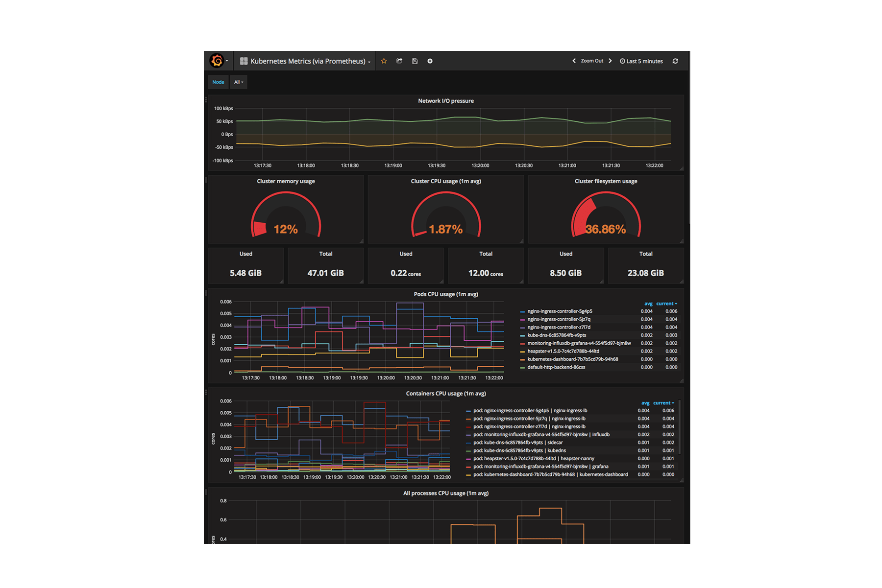Click the memory Total 47.01 GiB value
Image resolution: width=882 pixels, height=588 pixels.
(x=325, y=273)
